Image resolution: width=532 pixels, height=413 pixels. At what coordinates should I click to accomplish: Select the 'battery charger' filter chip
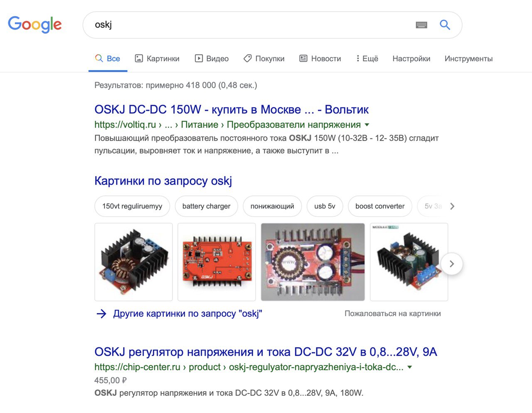[206, 206]
